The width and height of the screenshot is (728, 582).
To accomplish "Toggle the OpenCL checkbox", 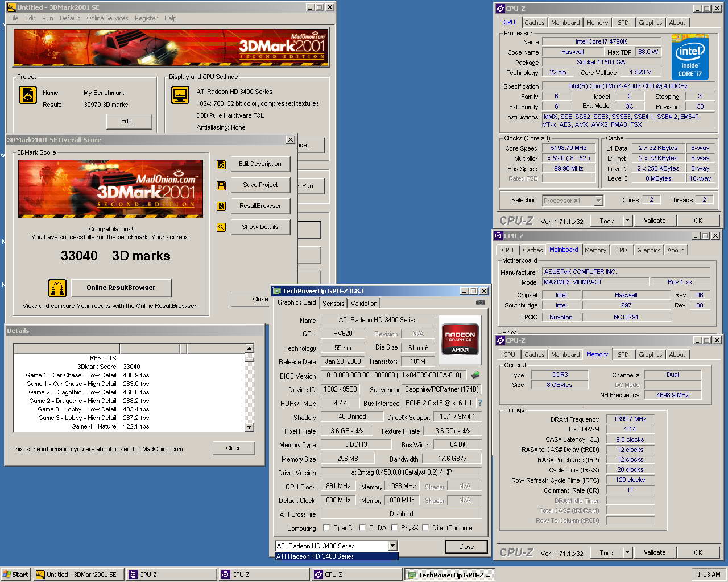I will (326, 528).
